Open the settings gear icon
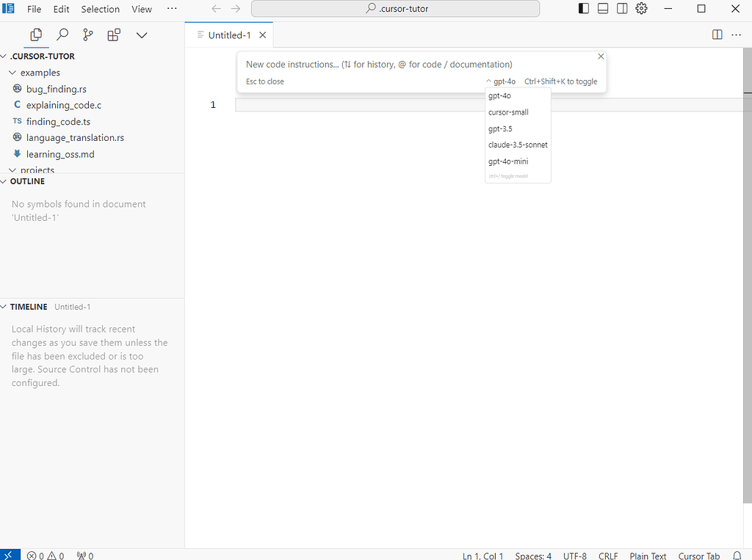Viewport: 752px width, 560px height. tap(641, 9)
